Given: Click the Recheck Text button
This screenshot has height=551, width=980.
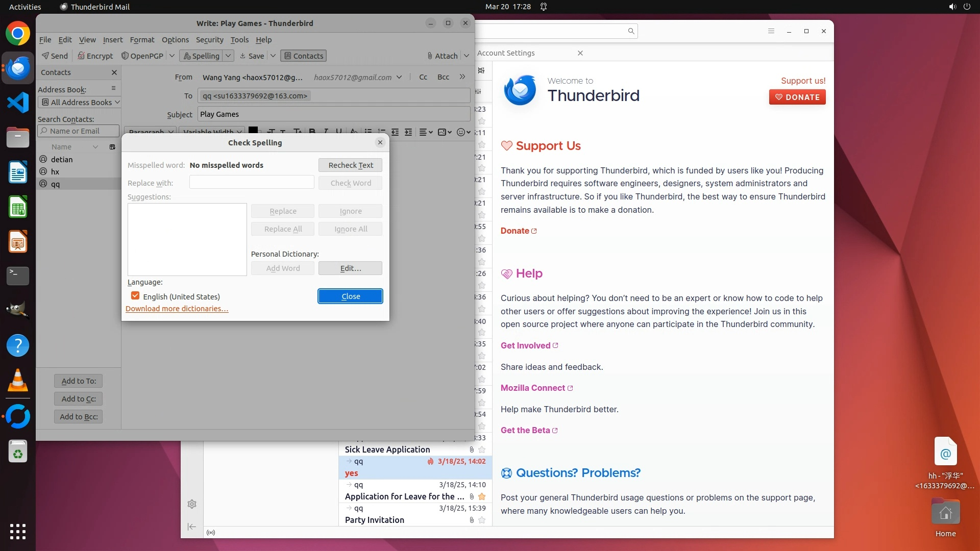Looking at the screenshot, I should tap(350, 165).
